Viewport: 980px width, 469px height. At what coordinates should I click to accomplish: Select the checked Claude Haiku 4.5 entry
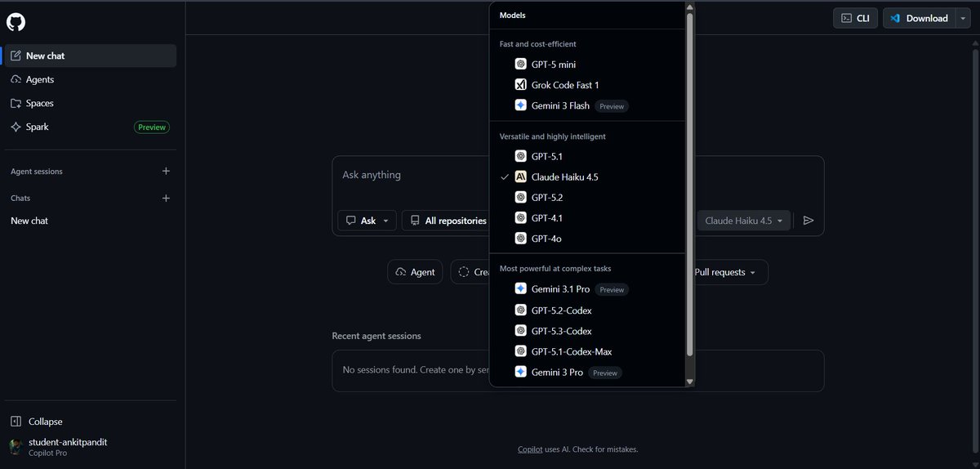589,176
